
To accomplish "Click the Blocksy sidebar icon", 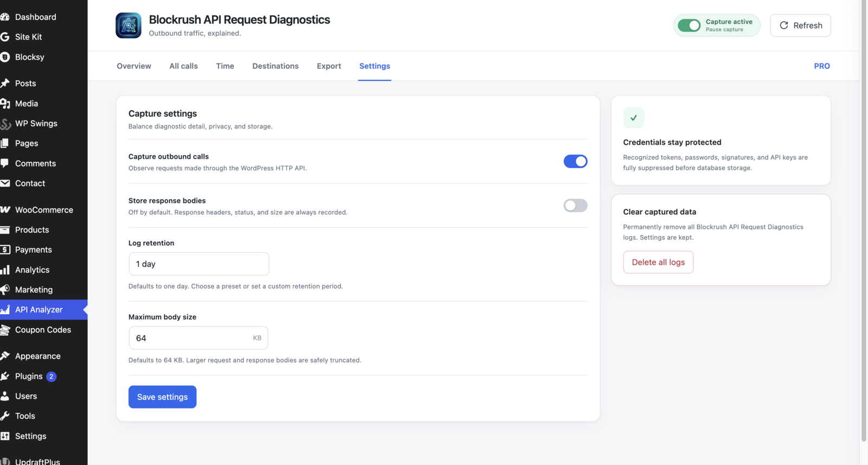I will click(5, 57).
